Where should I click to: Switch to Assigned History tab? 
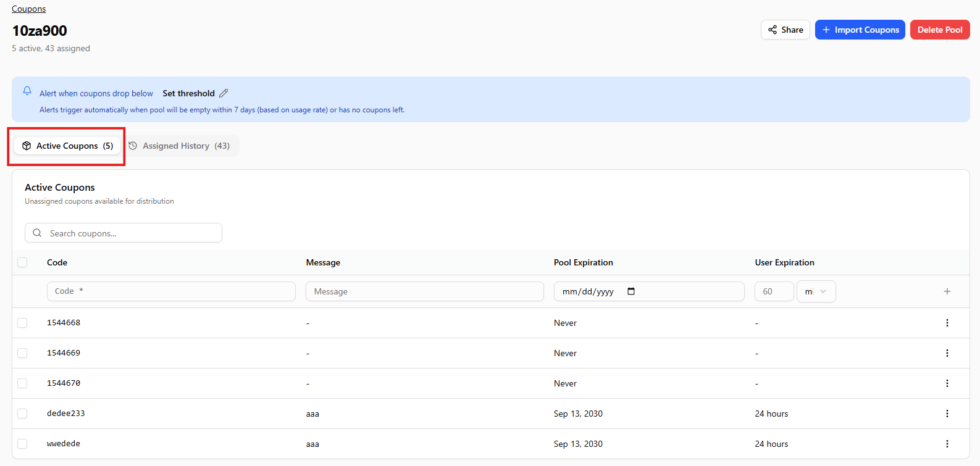point(179,146)
